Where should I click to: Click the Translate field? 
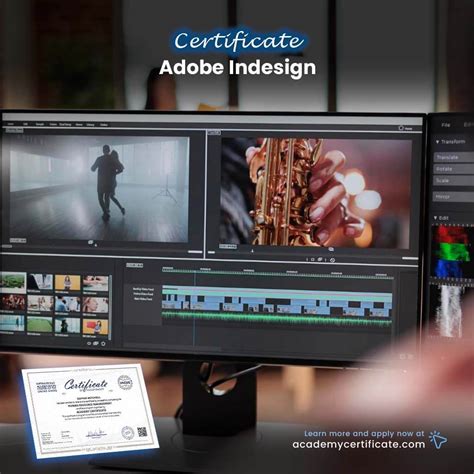[x=454, y=157]
